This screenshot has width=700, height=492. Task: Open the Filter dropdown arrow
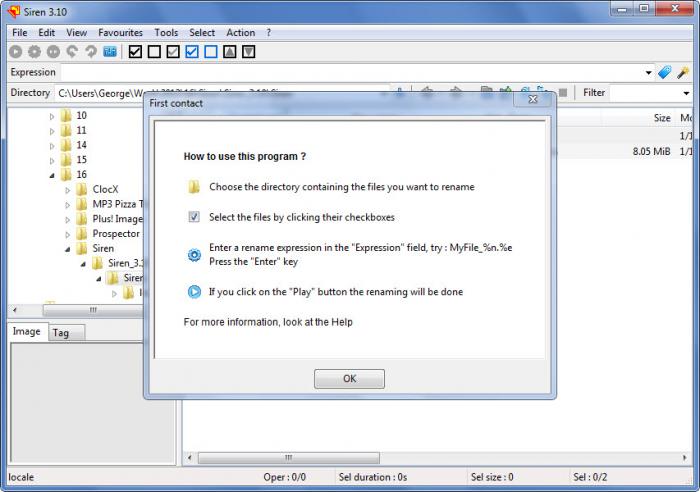pos(686,93)
